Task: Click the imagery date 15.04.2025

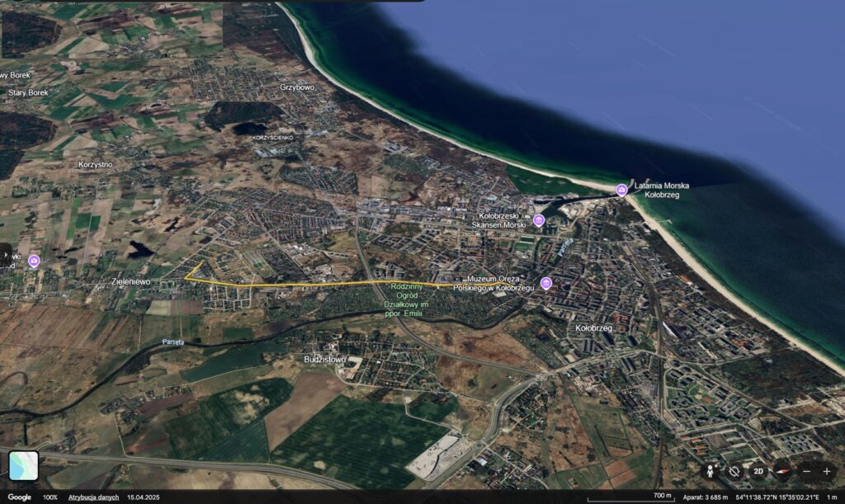Action: [144, 497]
